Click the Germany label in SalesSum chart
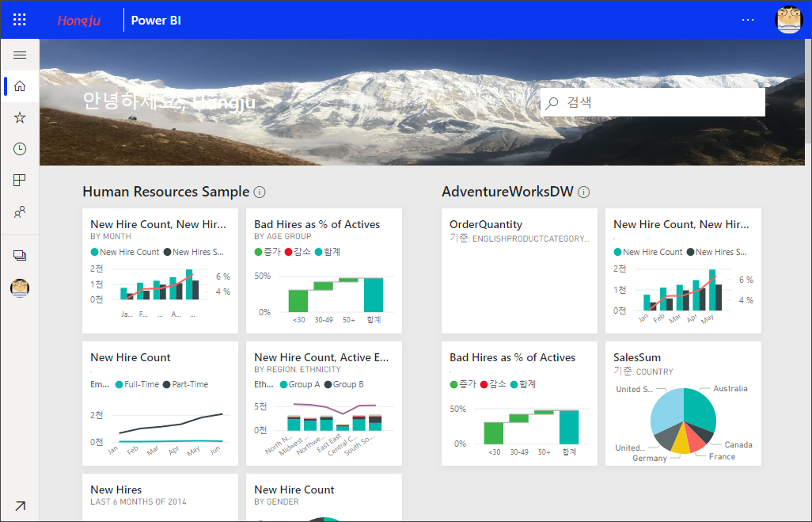This screenshot has width=812, height=522. click(x=650, y=459)
